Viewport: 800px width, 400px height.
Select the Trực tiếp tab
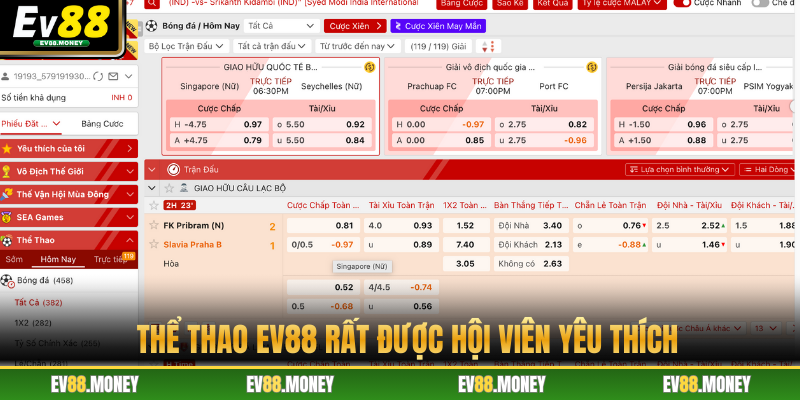(110, 259)
